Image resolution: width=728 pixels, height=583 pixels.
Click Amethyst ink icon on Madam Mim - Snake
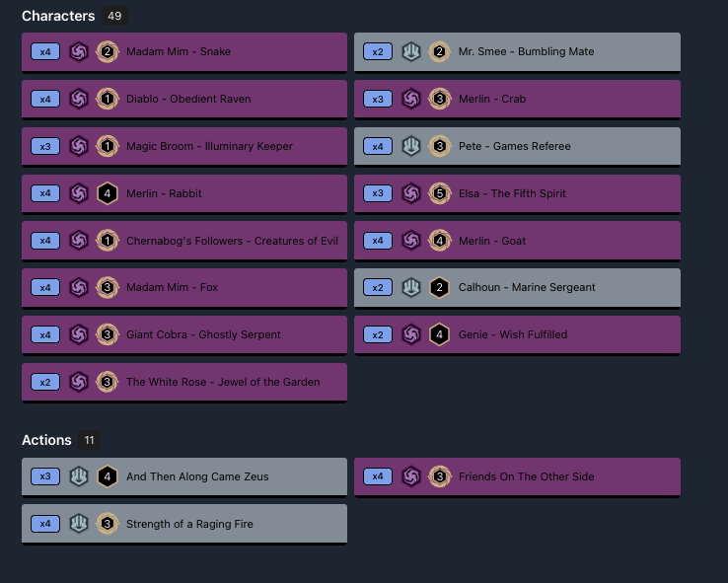pos(79,51)
